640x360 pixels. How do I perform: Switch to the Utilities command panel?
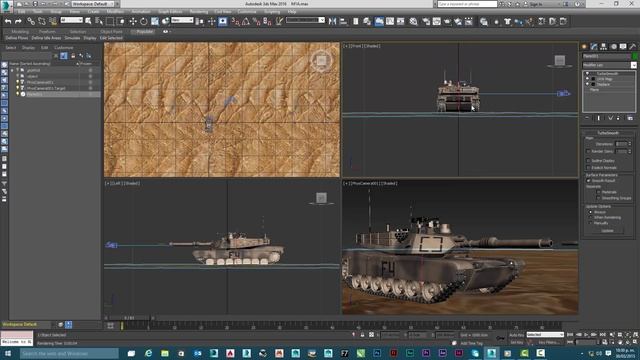click(x=633, y=47)
